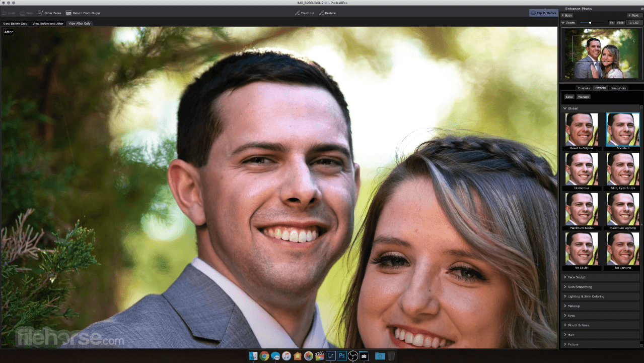Open the Controls tab

584,88
